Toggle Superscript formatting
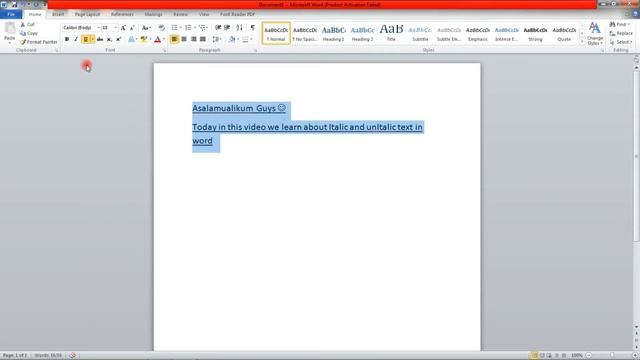This screenshot has height=360, width=640. [118, 40]
